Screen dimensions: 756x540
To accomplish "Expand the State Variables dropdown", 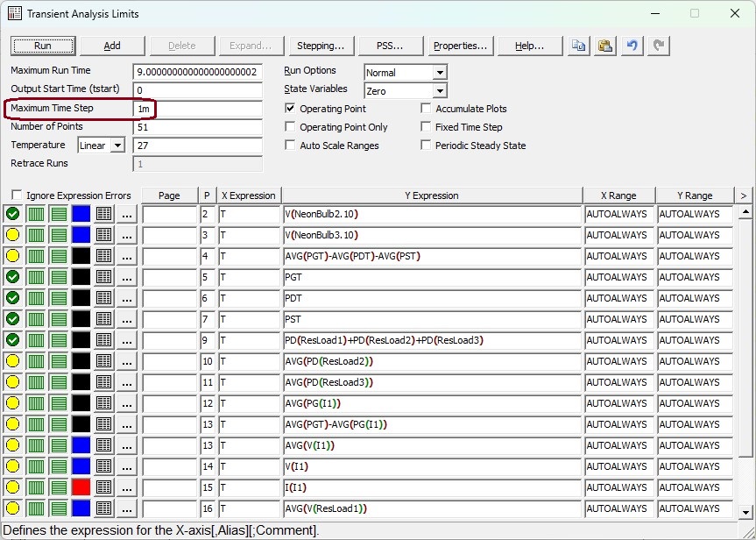I will click(x=439, y=91).
